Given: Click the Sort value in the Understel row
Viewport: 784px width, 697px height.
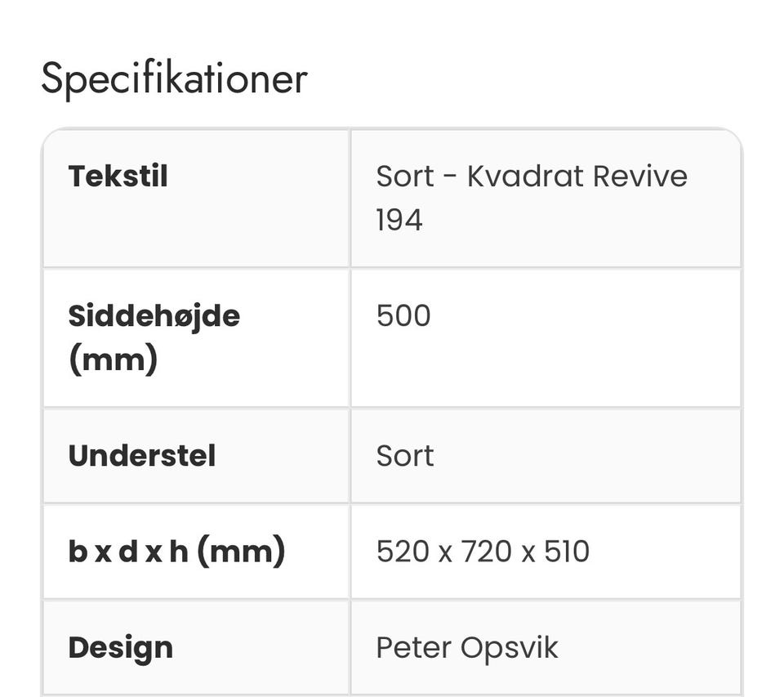Looking at the screenshot, I should point(404,456).
